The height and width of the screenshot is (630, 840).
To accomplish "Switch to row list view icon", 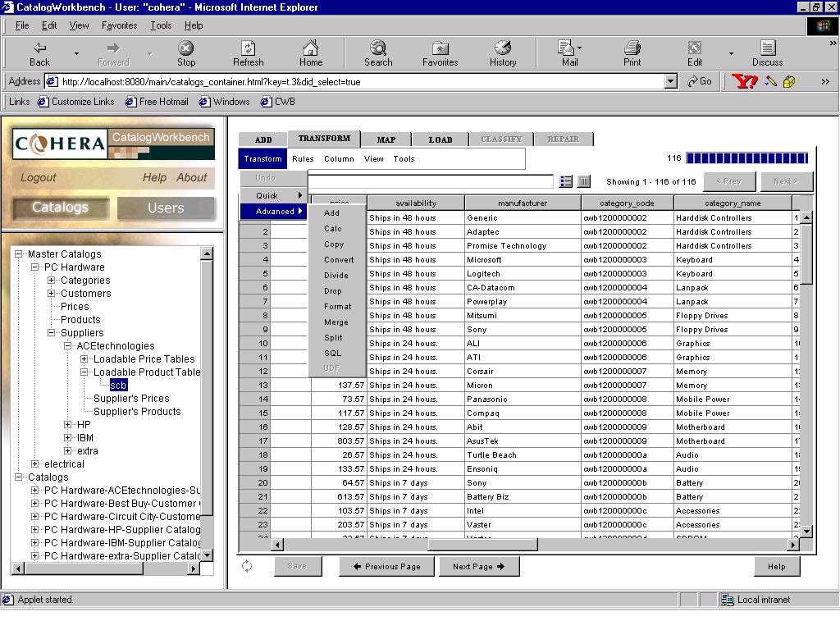I will click(566, 181).
